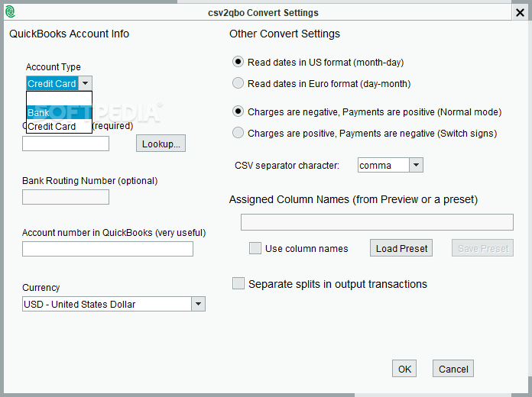Pick the blank Account Type option
Image resolution: width=532 pixels, height=397 pixels.
(x=59, y=98)
